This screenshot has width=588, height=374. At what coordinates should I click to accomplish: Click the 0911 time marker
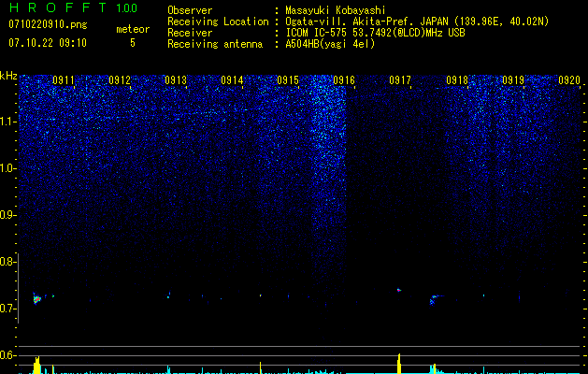click(64, 80)
